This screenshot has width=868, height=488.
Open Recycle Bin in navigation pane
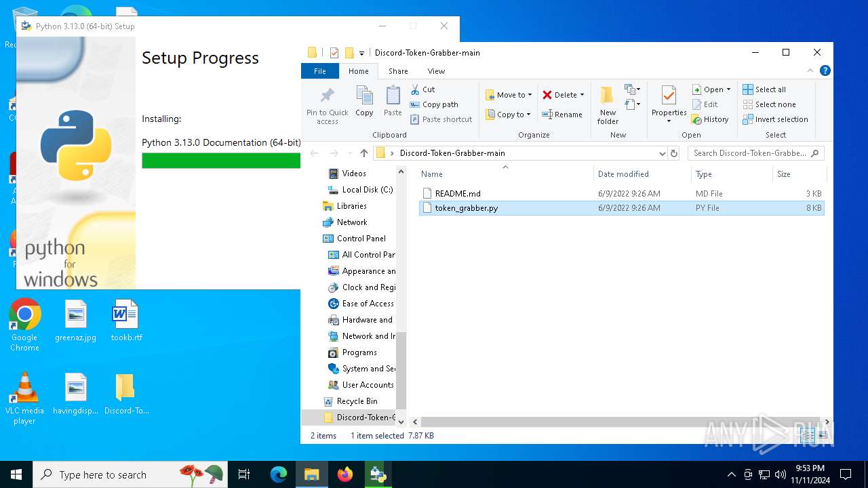pyautogui.click(x=350, y=401)
